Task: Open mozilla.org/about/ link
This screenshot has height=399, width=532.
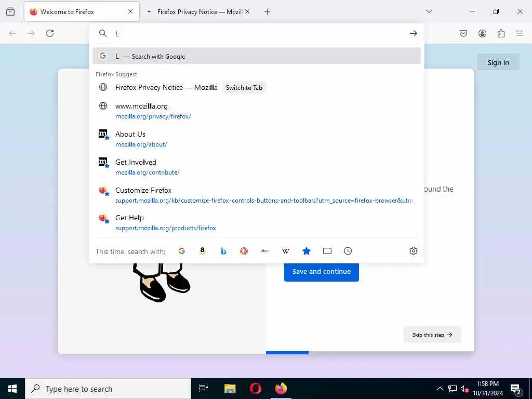Action: [x=141, y=144]
